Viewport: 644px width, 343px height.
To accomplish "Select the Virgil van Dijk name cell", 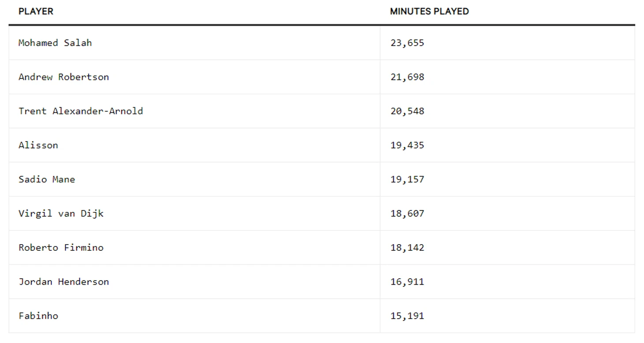I will (61, 214).
